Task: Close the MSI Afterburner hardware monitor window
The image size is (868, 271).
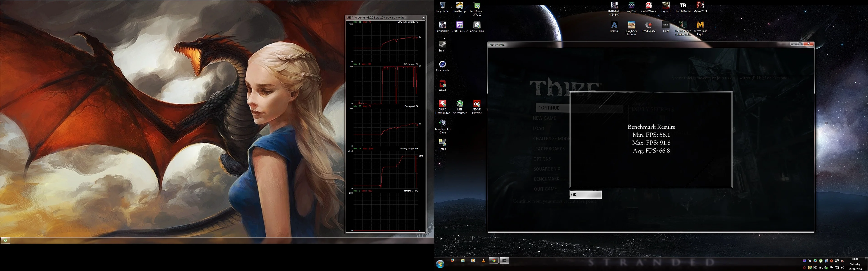Action: click(x=424, y=18)
